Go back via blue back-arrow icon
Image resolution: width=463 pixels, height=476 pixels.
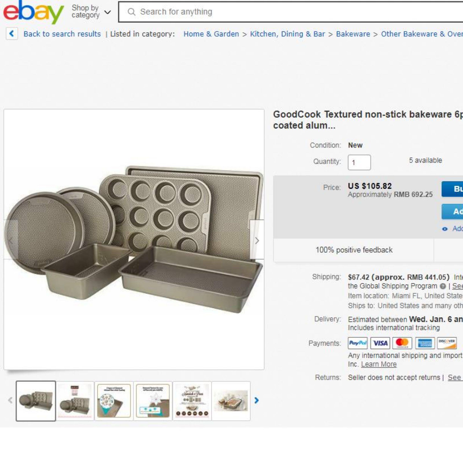pyautogui.click(x=12, y=34)
